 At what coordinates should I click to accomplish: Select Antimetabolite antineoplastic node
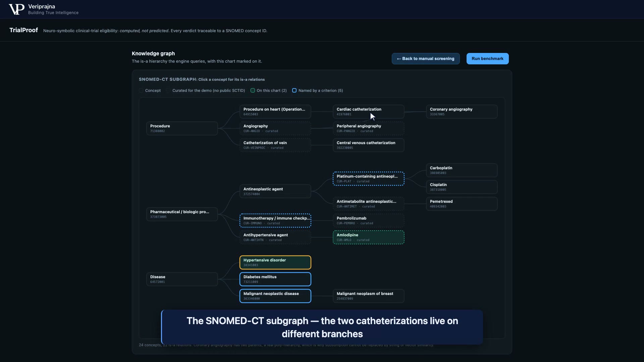(368, 204)
